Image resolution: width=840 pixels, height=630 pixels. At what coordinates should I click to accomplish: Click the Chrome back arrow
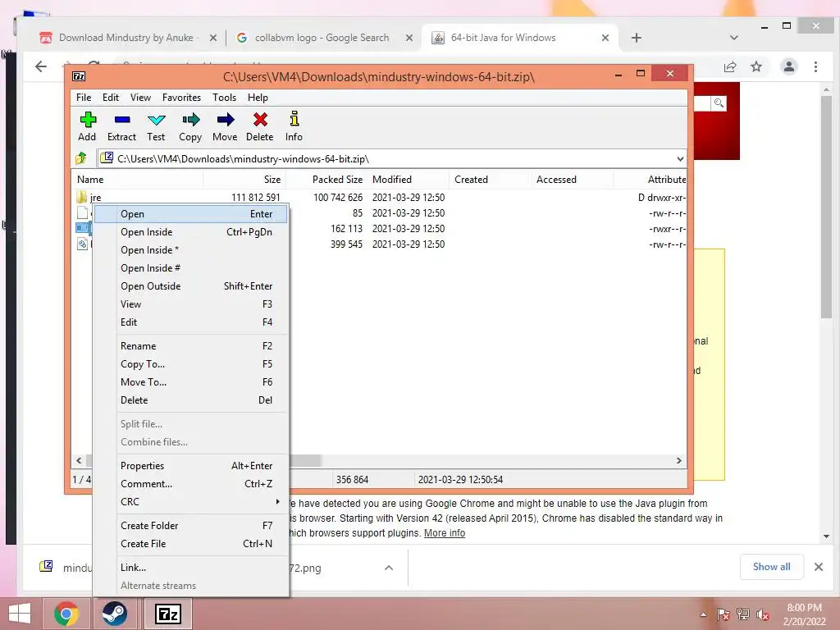[x=41, y=66]
